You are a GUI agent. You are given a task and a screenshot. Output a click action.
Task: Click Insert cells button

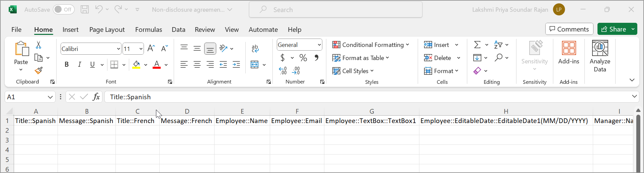437,45
